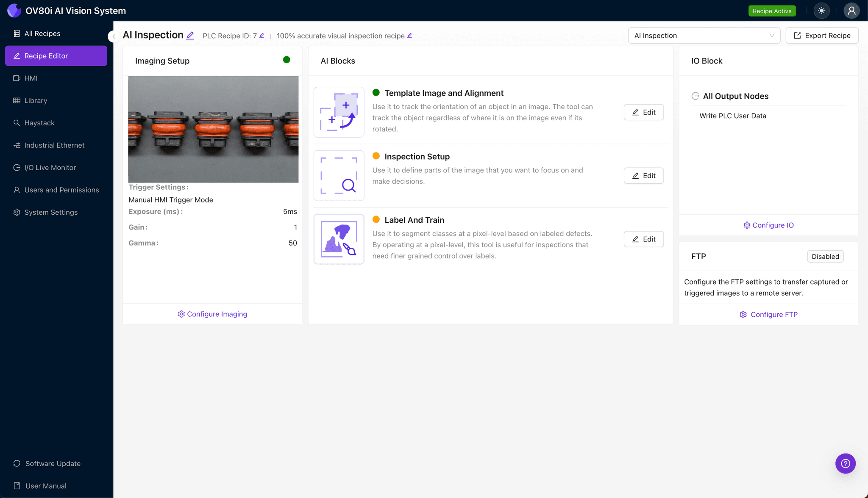The image size is (868, 498).
Task: Click the connector preview image thumbnail
Action: [x=213, y=129]
